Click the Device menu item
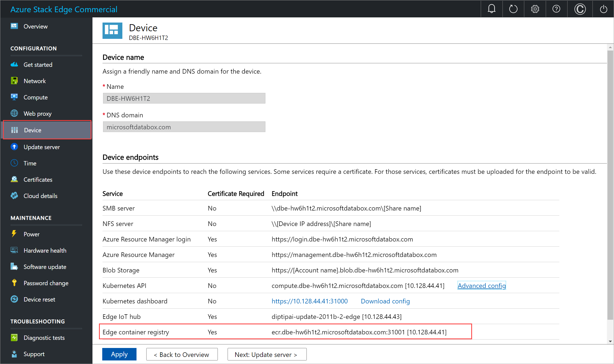Image resolution: width=614 pixels, height=364 pixels. point(32,130)
